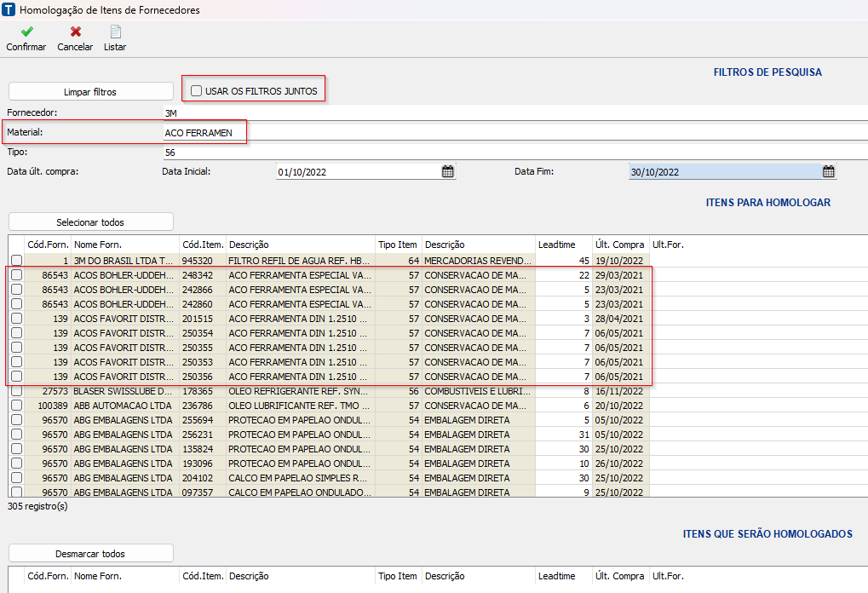
Task: Select the checkbox for BLASER SWISSLUBE row
Action: tap(16, 391)
